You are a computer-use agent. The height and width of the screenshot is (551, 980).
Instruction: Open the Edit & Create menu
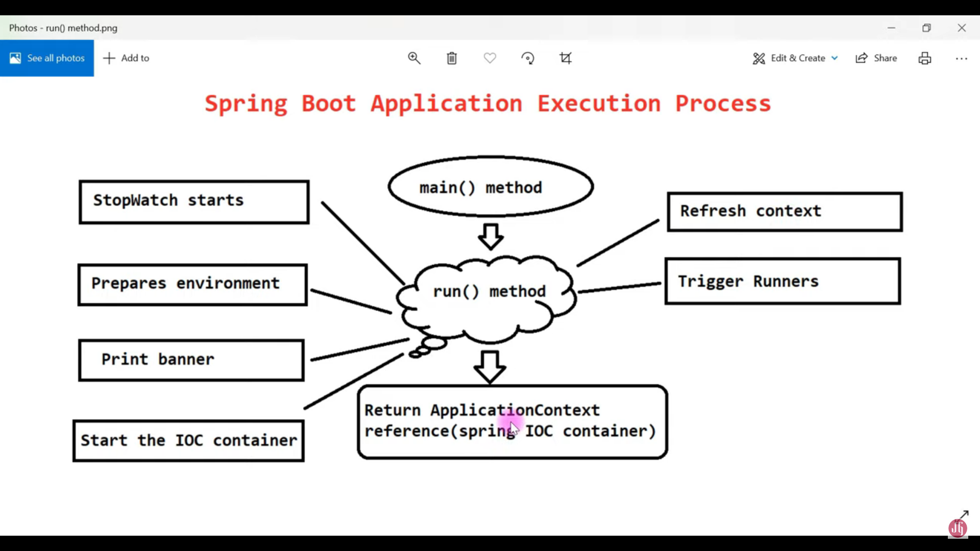pos(797,58)
